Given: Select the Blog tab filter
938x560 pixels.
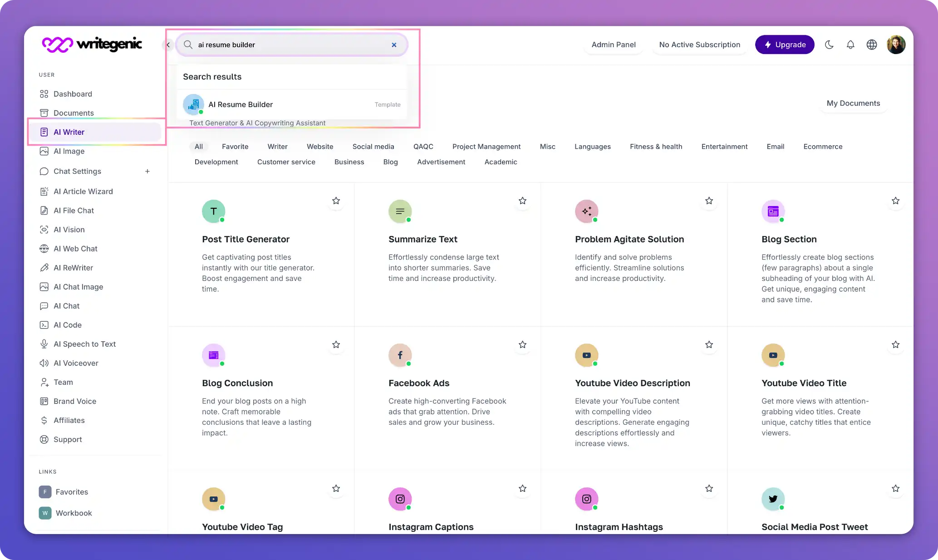Looking at the screenshot, I should 390,162.
